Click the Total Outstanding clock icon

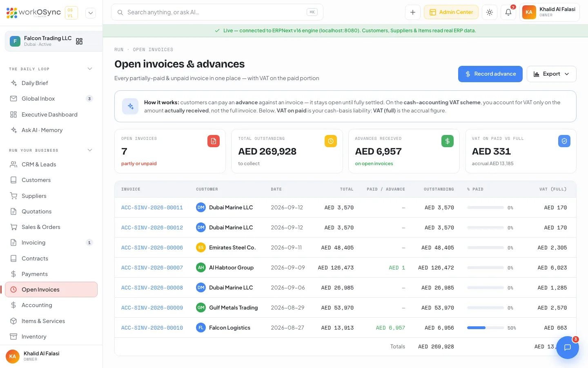(331, 141)
